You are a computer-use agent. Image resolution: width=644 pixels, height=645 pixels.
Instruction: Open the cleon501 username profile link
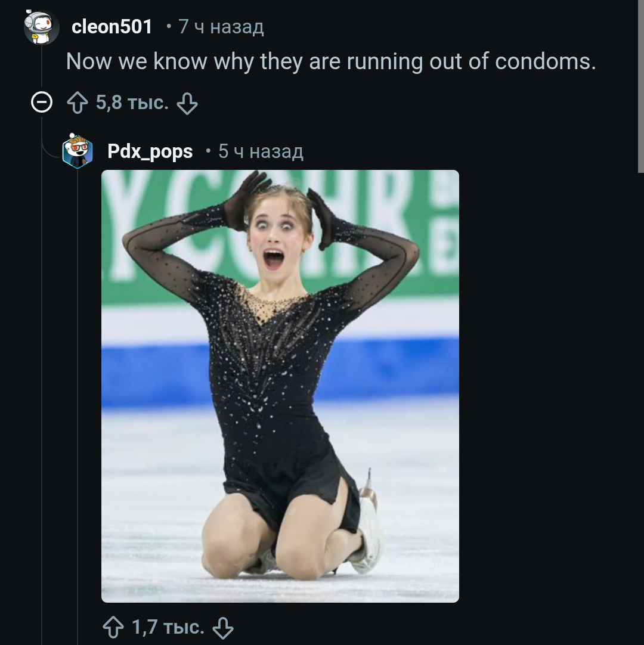point(112,27)
